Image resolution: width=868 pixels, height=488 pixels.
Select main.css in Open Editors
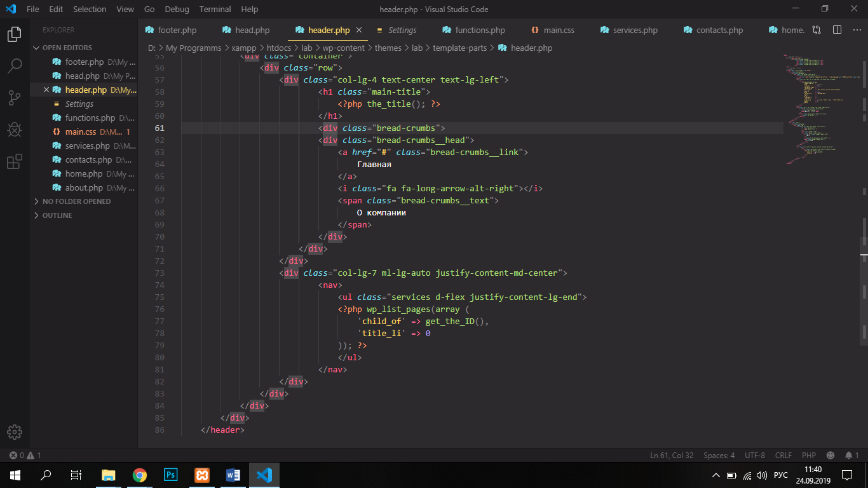point(83,132)
